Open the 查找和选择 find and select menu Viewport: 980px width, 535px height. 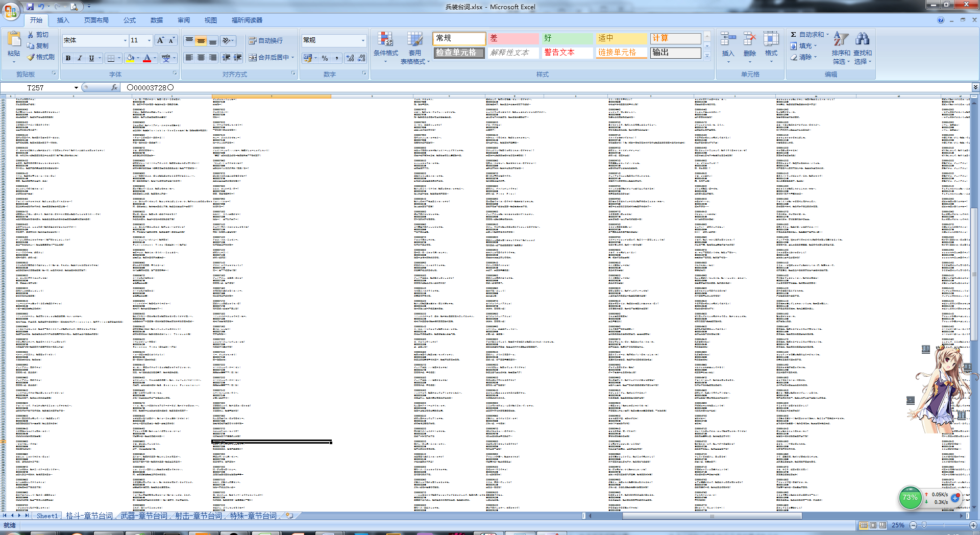click(863, 47)
